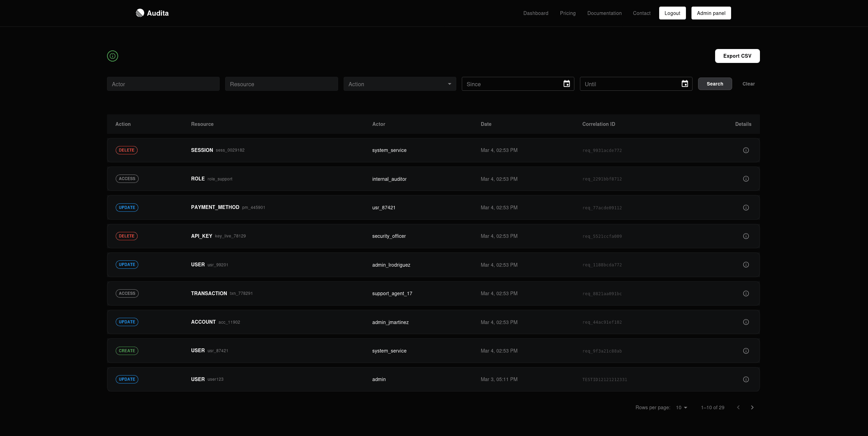Advance to the next results page
Viewport: 868px width, 436px height.
752,407
